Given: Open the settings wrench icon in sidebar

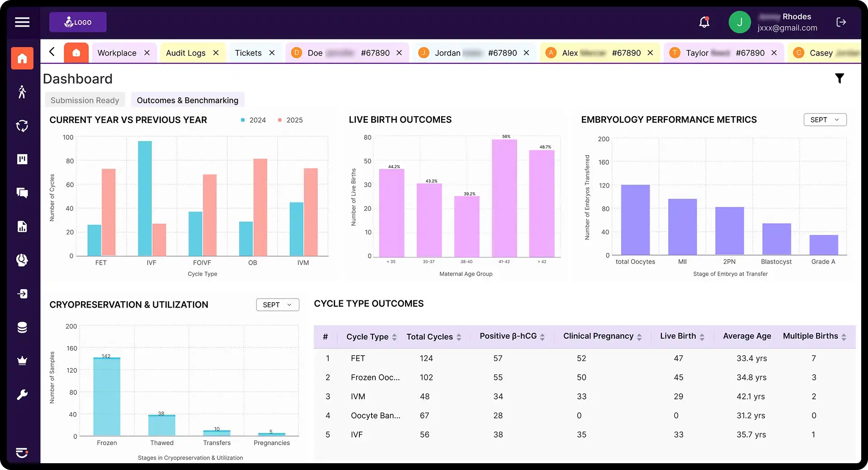Looking at the screenshot, I should point(22,394).
